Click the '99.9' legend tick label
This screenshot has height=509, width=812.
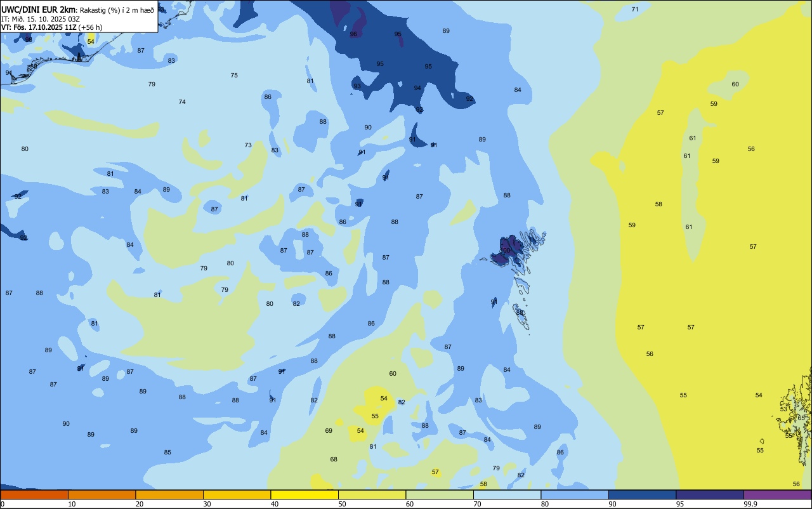click(x=750, y=504)
